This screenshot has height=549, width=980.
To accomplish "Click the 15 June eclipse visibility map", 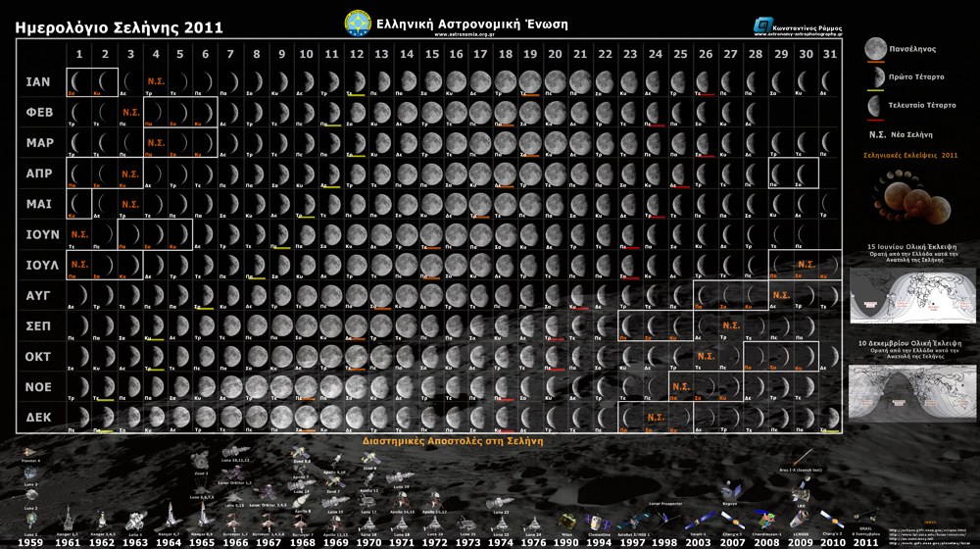I will pyautogui.click(x=911, y=296).
